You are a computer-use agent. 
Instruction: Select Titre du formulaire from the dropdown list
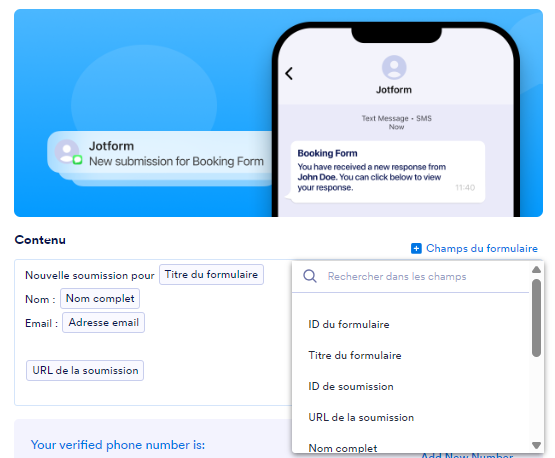click(355, 355)
